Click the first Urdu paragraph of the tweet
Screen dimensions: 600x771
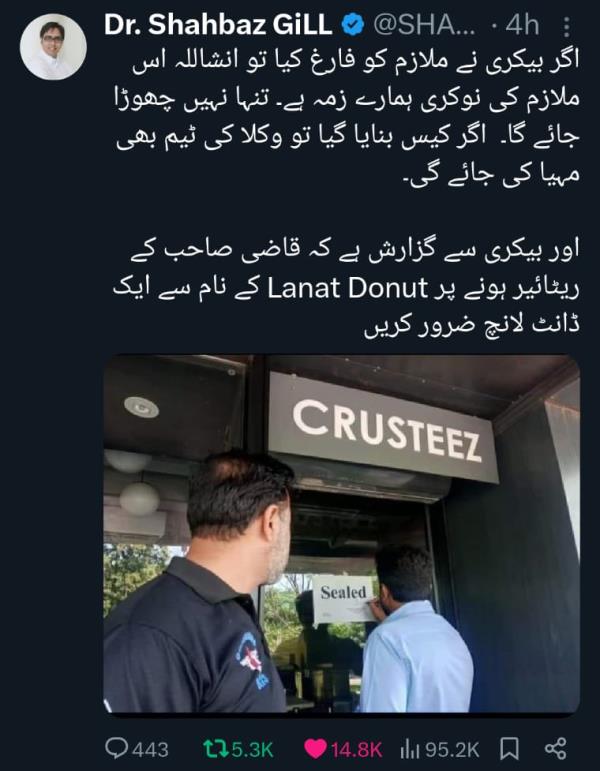(347, 117)
